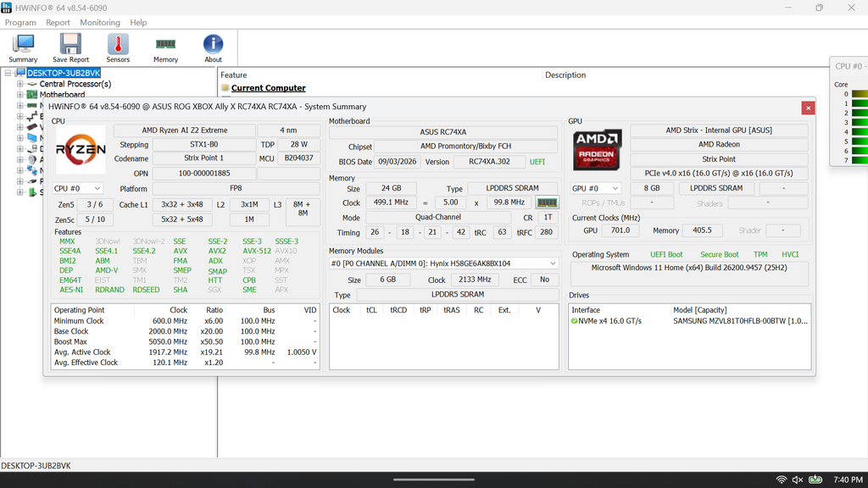Click the chip icon beside Central Processor(s)
This screenshot has width=868, height=488.
pyautogui.click(x=32, y=84)
